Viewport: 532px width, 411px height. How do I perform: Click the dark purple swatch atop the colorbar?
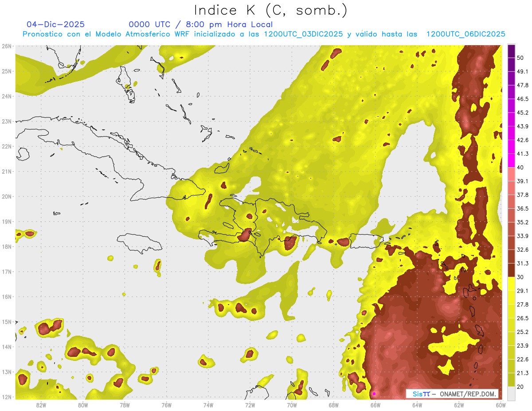point(511,51)
